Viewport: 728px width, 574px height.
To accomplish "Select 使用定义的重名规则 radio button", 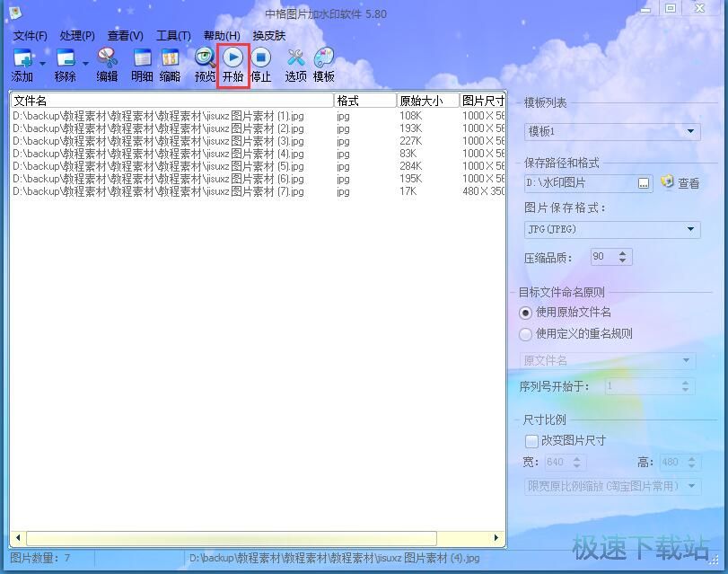I will 526,334.
